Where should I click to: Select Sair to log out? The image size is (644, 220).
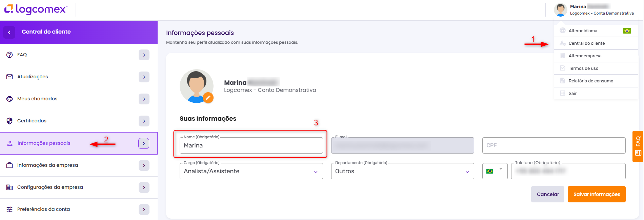tap(572, 94)
